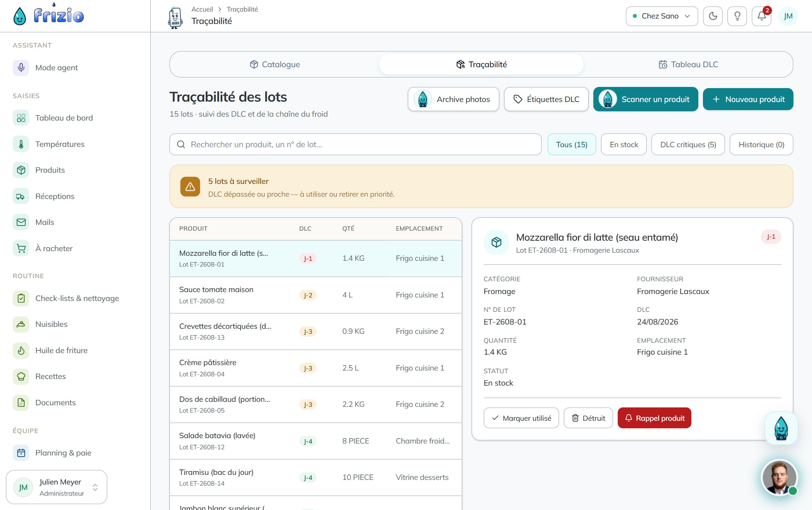
Task: Click the Nuisibles icon in sidebar
Action: [x=21, y=324]
